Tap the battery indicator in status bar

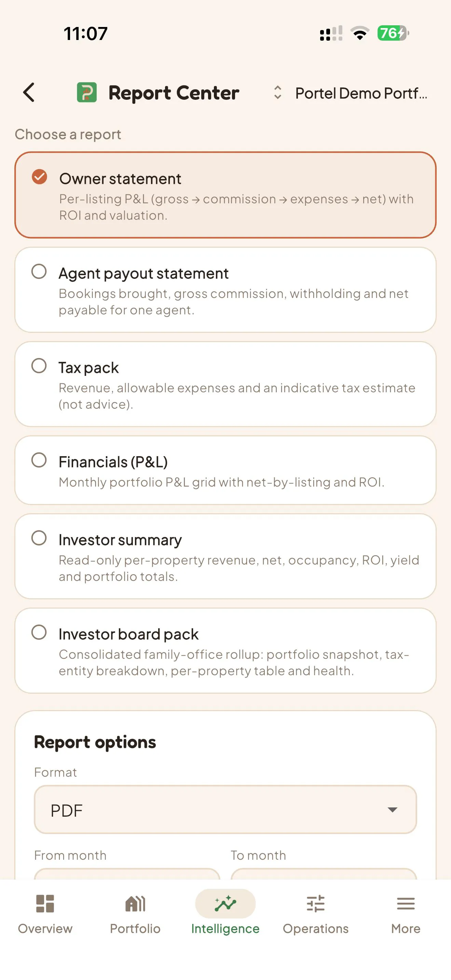(x=393, y=33)
